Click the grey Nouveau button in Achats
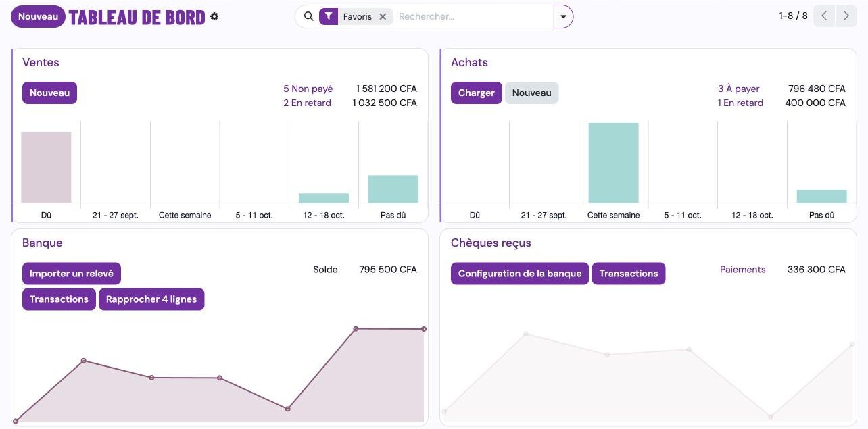The image size is (868, 429). click(531, 93)
